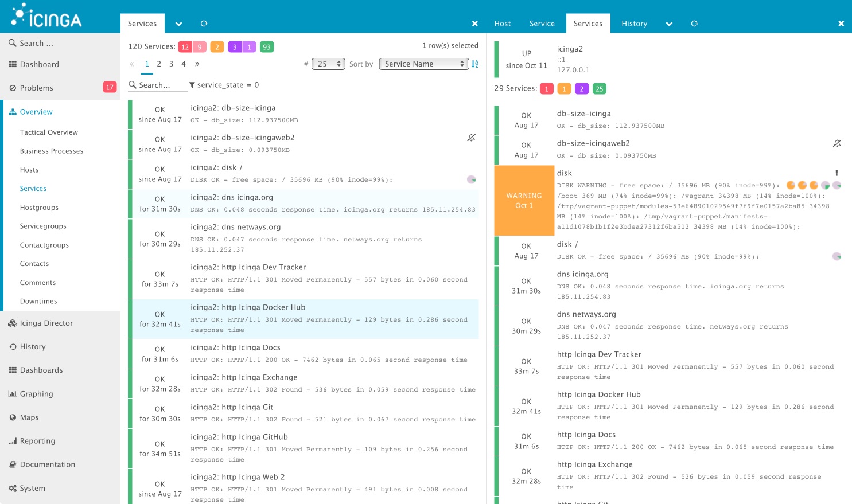Toggle the sort direction icon

pos(475,64)
